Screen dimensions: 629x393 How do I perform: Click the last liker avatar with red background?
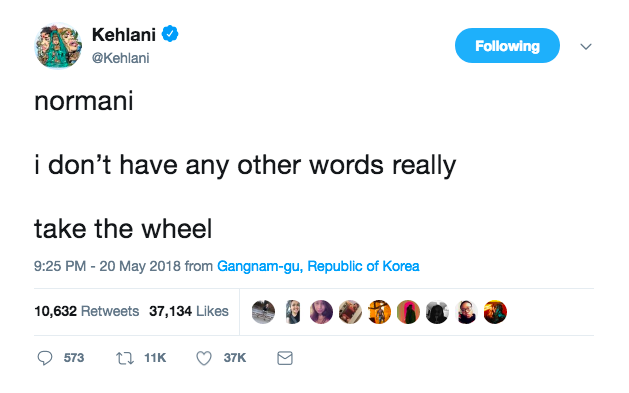click(495, 312)
